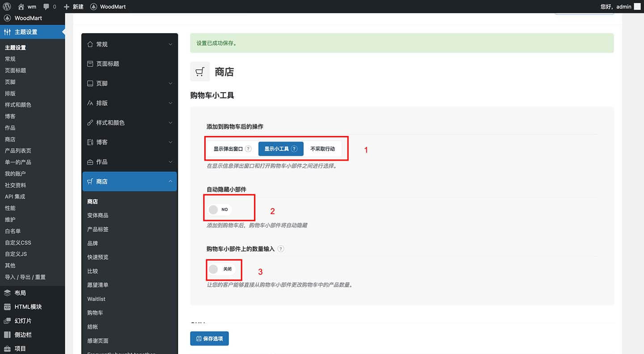Screen dimensions: 644x354
Task: Expand the 作品 section chevron
Action: point(170,162)
